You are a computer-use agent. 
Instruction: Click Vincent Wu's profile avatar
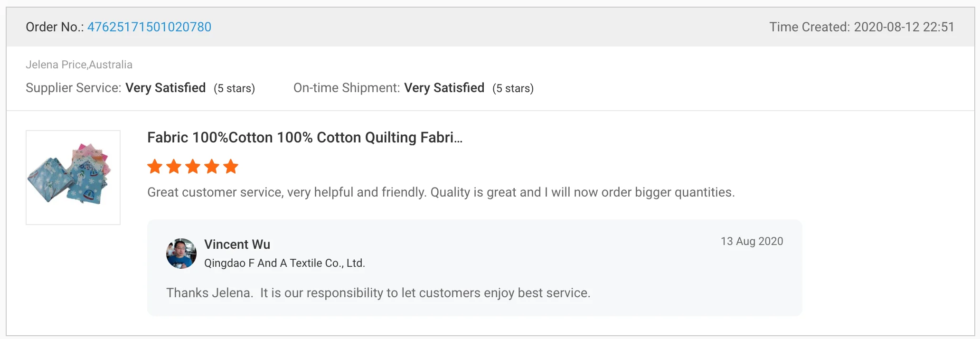[x=181, y=254]
